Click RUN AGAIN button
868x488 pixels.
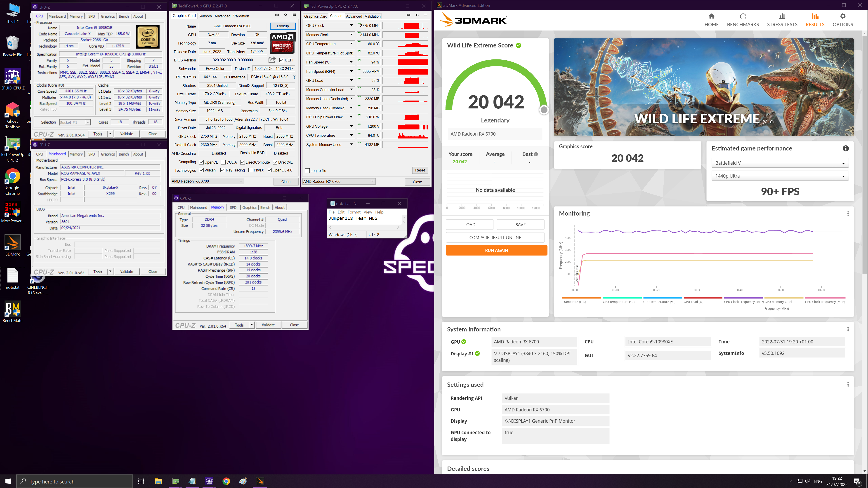[496, 250]
